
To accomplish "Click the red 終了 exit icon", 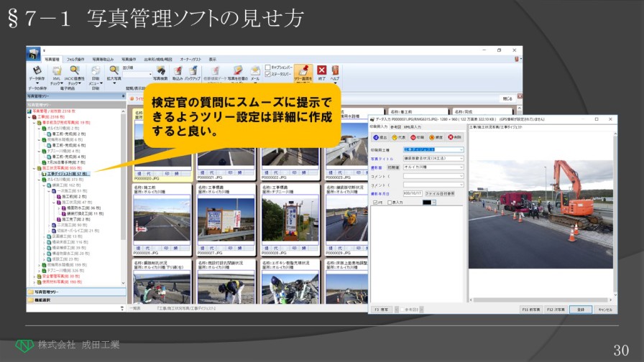I will coord(322,73).
